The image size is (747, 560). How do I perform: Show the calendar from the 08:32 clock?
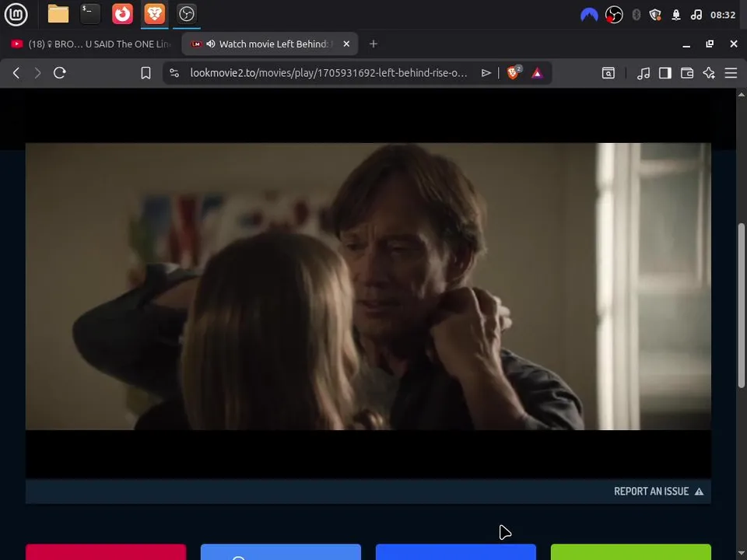723,15
